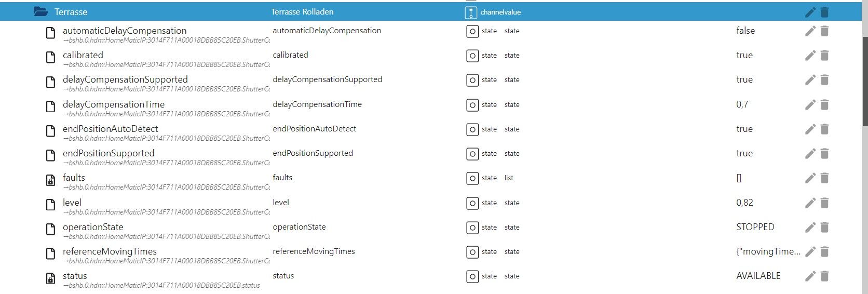Edit the Terrasse channel with pencil icon
868x294 pixels.
coord(810,12)
